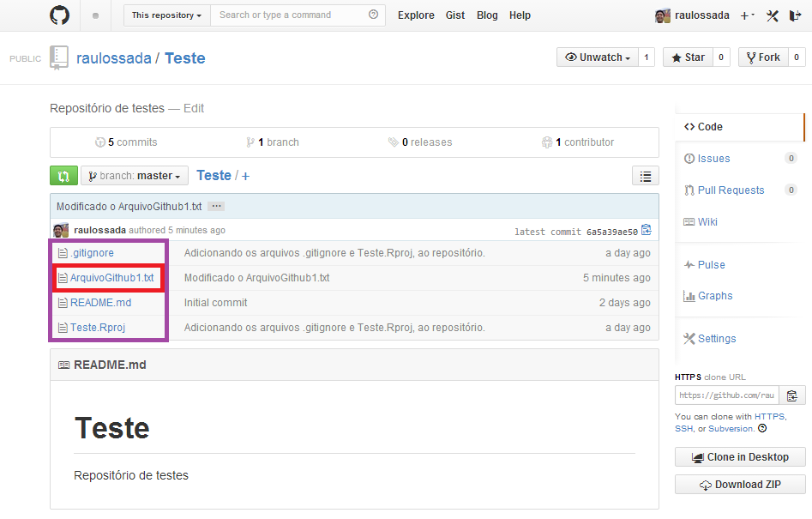The image size is (812, 519).
Task: Open the Gist menu item
Action: pyautogui.click(x=455, y=15)
